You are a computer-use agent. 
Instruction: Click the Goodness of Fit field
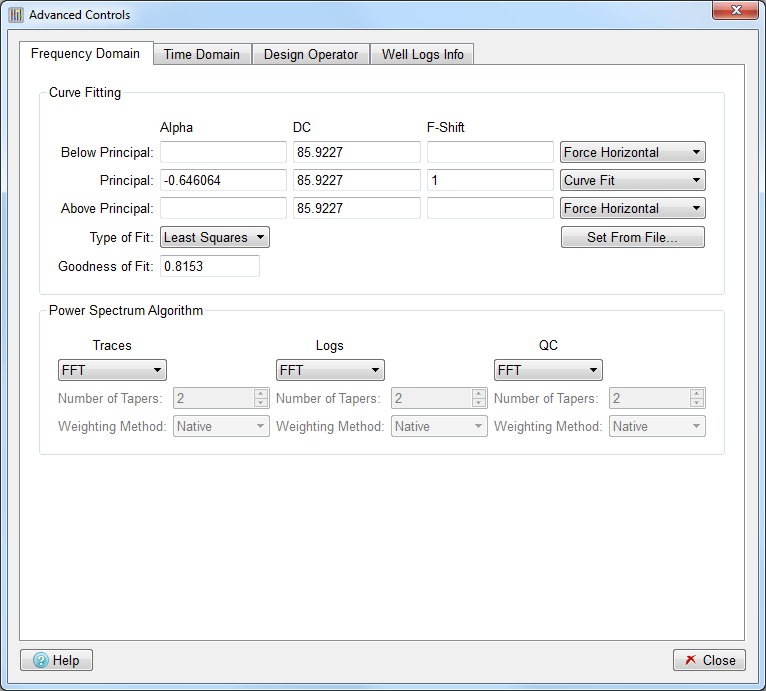[x=210, y=266]
